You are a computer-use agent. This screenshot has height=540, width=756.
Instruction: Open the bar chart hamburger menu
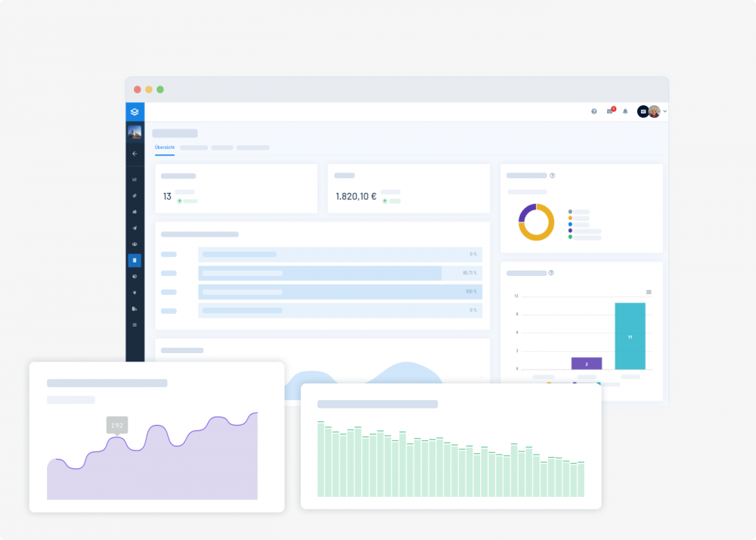point(649,292)
